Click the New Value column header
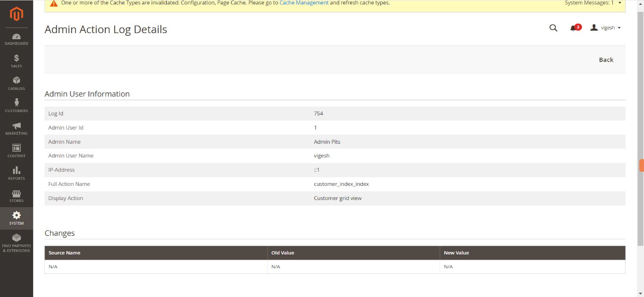 click(x=456, y=253)
